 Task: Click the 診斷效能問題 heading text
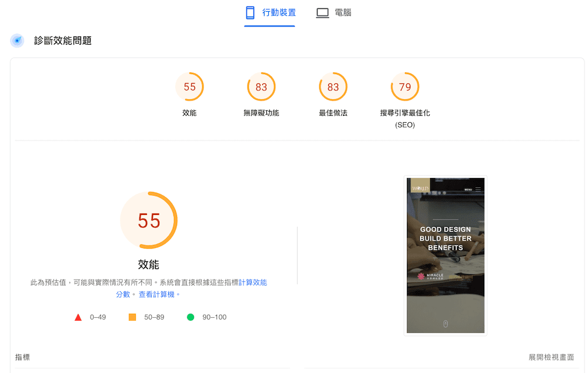click(x=63, y=41)
